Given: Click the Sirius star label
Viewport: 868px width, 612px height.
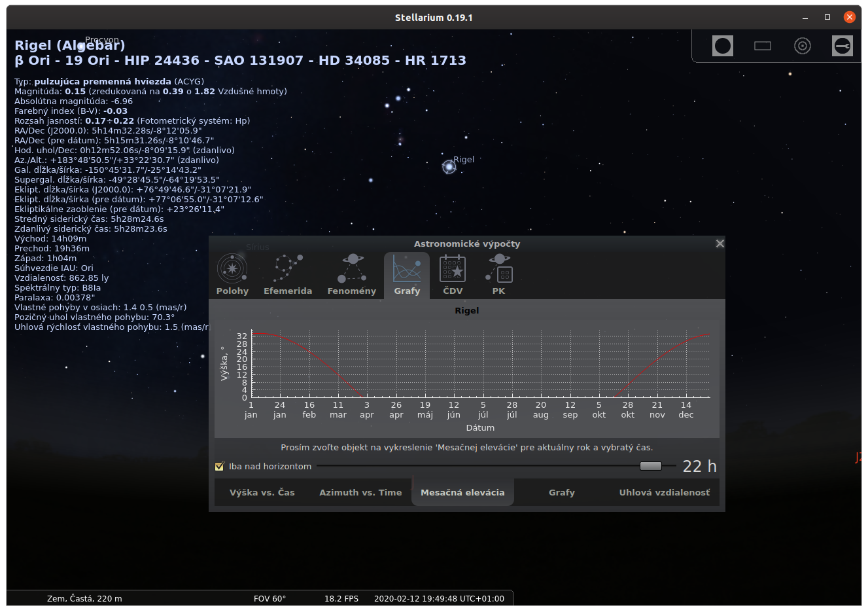Looking at the screenshot, I should (x=258, y=247).
